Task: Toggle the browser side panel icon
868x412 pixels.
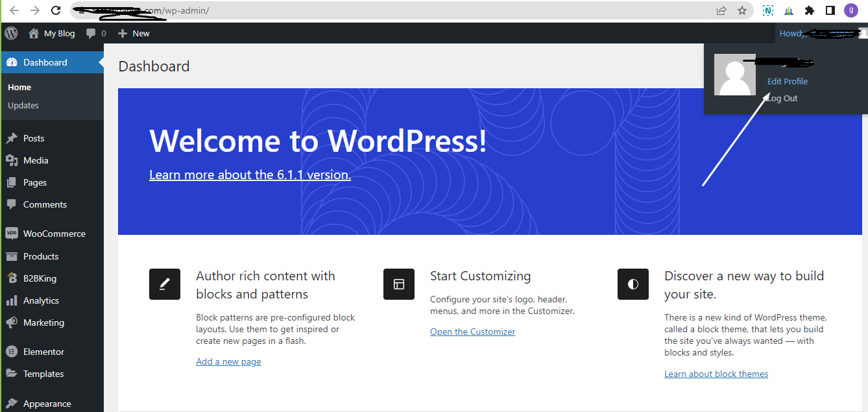Action: [x=830, y=10]
